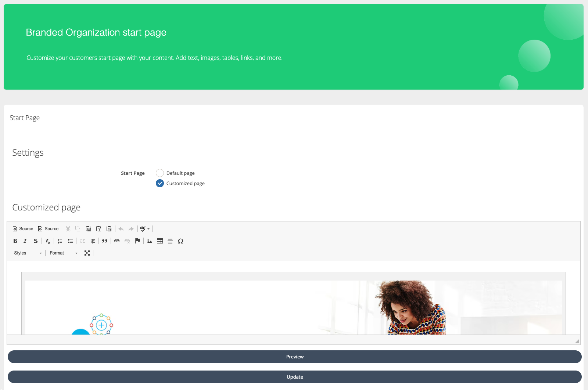This screenshot has width=588, height=390.
Task: Update the start page settings
Action: [294, 377]
